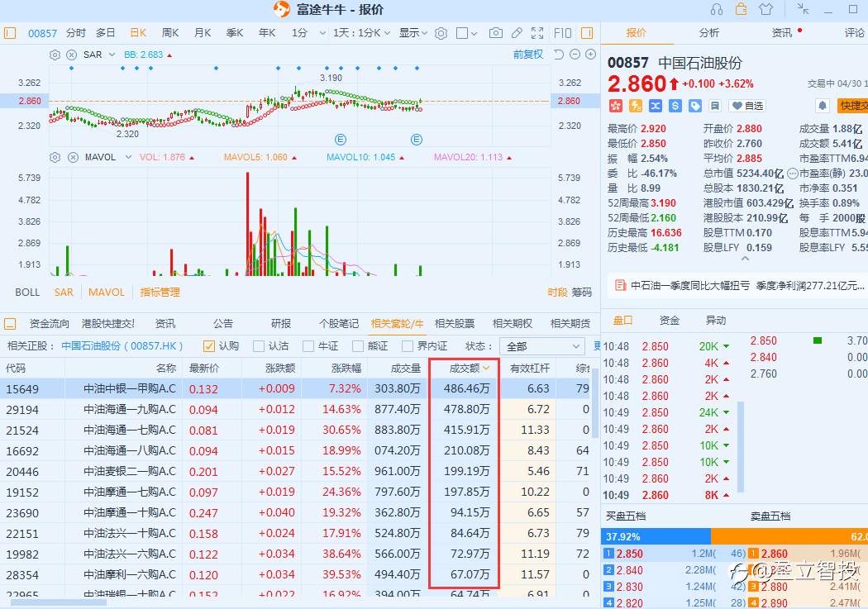Open SAR indicator settings gear

55,55
